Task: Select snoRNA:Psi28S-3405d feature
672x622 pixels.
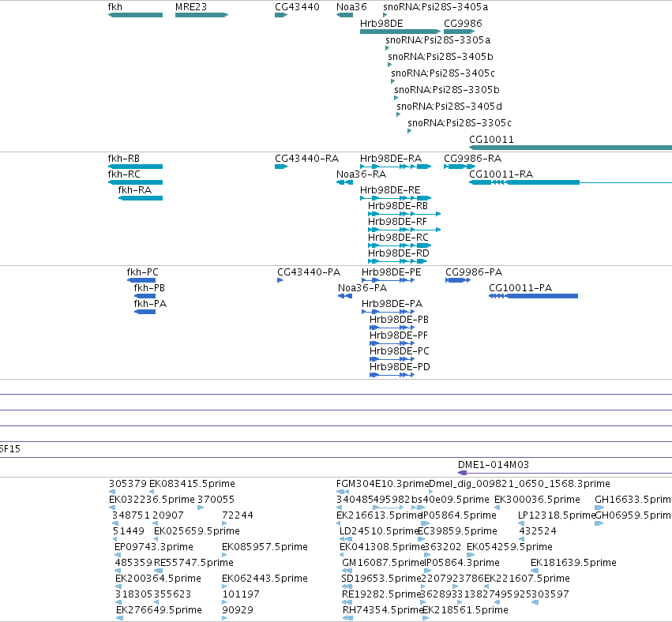Action: pos(399,114)
